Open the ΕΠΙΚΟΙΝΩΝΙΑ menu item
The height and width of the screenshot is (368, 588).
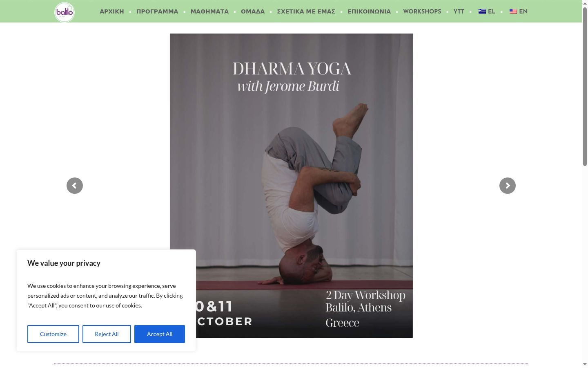(x=369, y=11)
